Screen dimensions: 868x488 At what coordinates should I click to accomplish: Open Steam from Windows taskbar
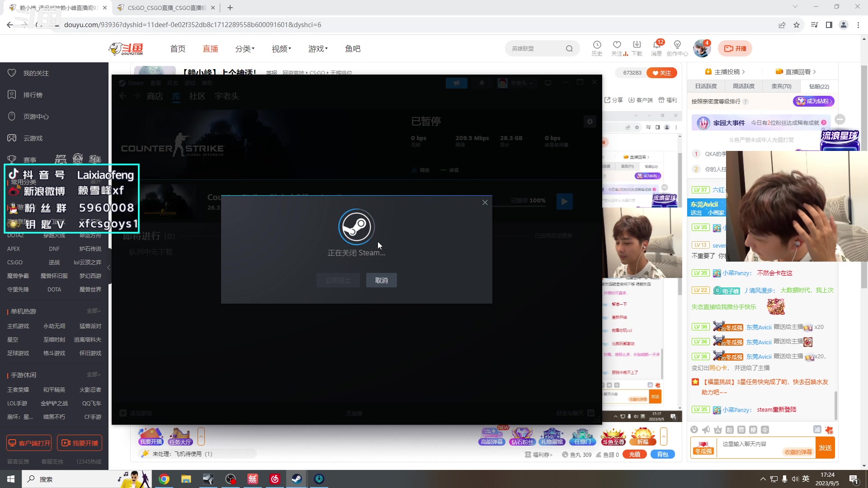(x=297, y=479)
